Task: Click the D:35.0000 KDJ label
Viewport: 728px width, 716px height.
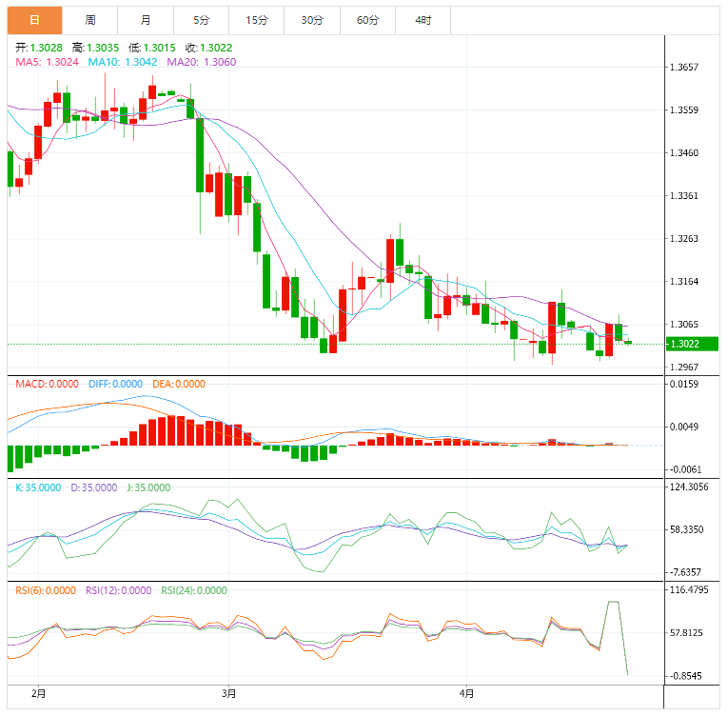Action: [x=94, y=487]
